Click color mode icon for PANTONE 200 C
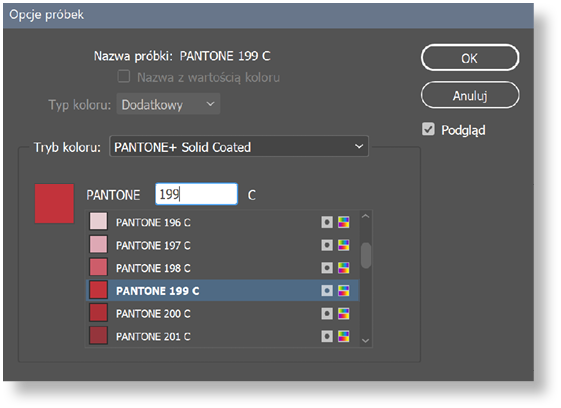 (x=344, y=314)
